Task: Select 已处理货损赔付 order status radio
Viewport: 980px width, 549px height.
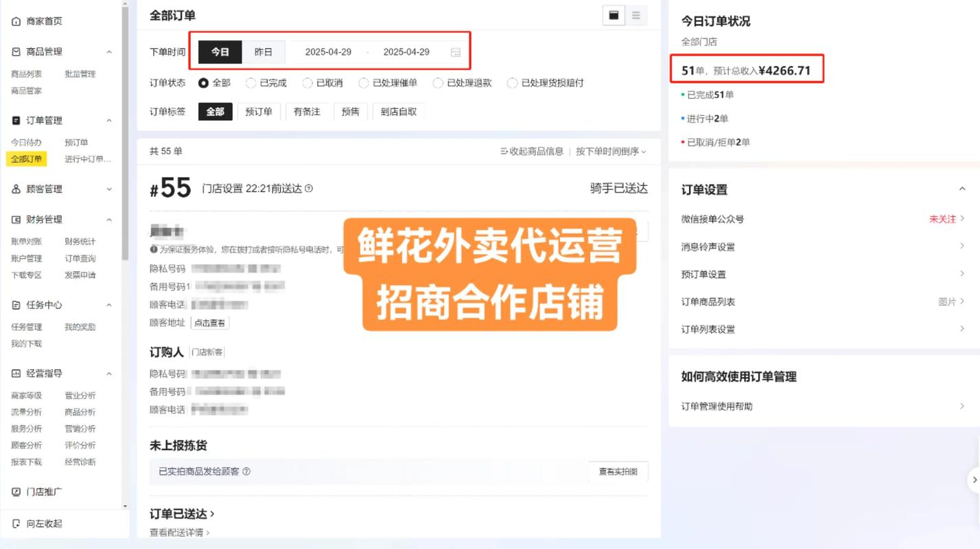Action: pos(512,83)
